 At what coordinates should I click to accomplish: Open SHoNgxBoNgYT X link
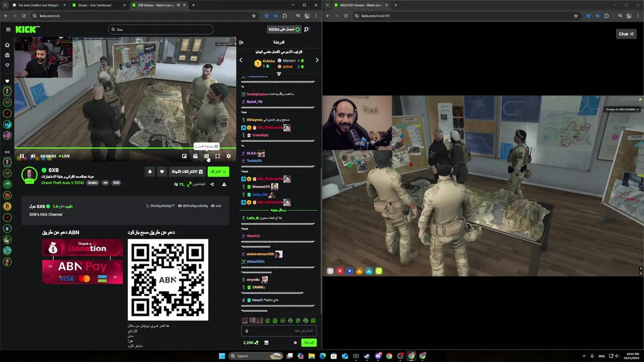tap(160, 206)
